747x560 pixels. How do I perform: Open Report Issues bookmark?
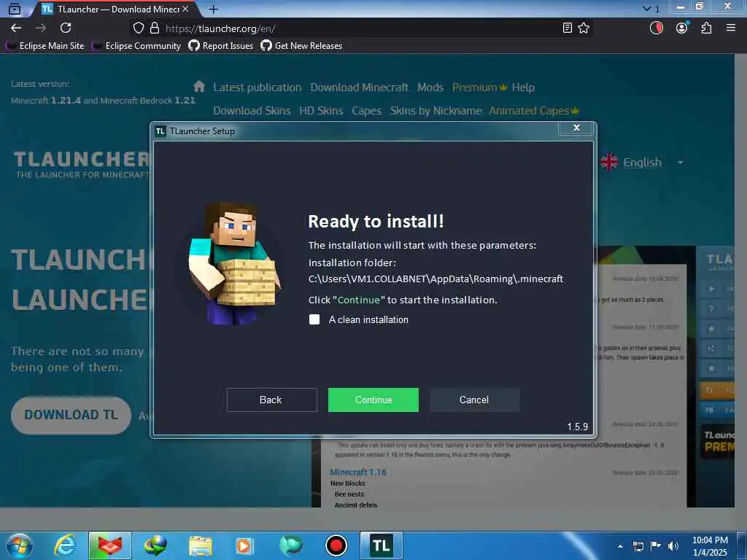click(221, 46)
